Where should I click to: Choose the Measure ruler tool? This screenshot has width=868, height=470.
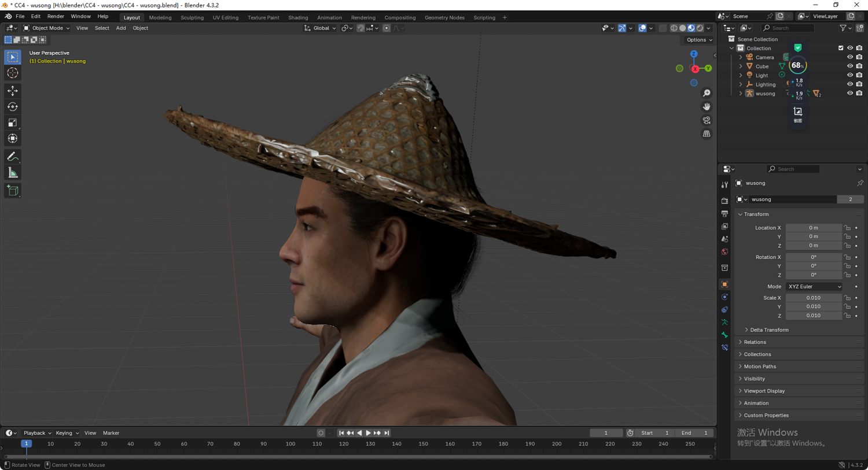(x=13, y=173)
